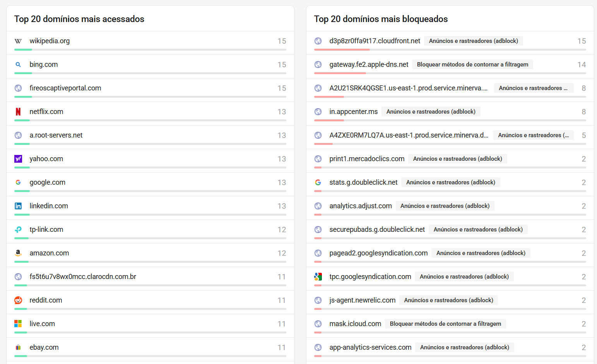Screen dimensions: 597x364
Task: Click the Google icon beside stats.g.doubleclick.net
Action: pyautogui.click(x=318, y=182)
